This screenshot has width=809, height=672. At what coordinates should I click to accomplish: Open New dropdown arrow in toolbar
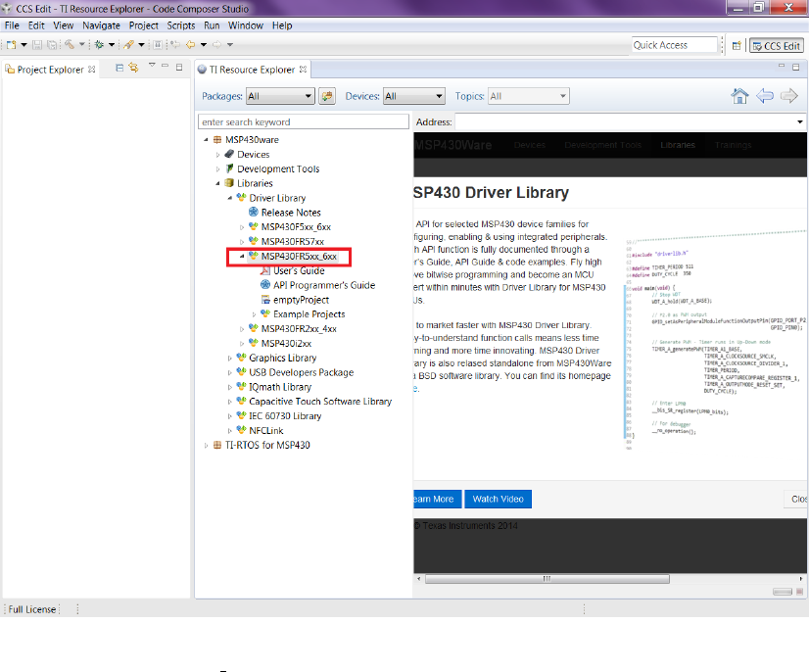tap(24, 45)
